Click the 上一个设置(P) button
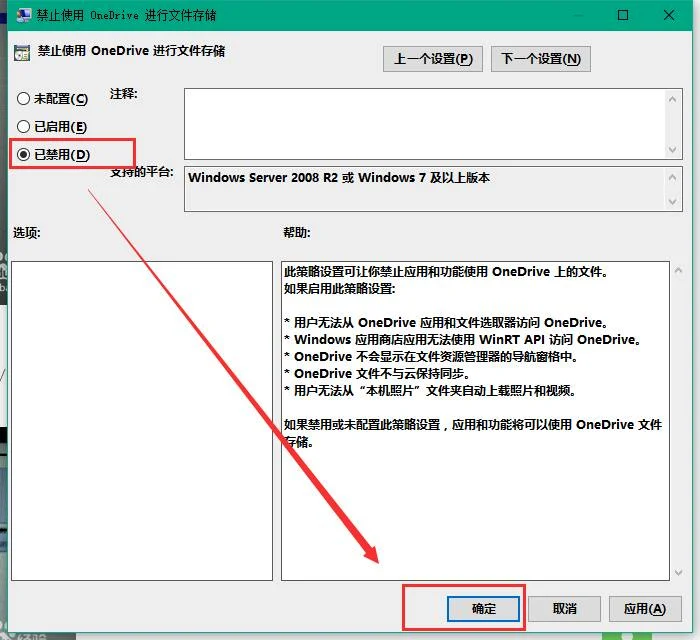The height and width of the screenshot is (640, 700). point(433,59)
